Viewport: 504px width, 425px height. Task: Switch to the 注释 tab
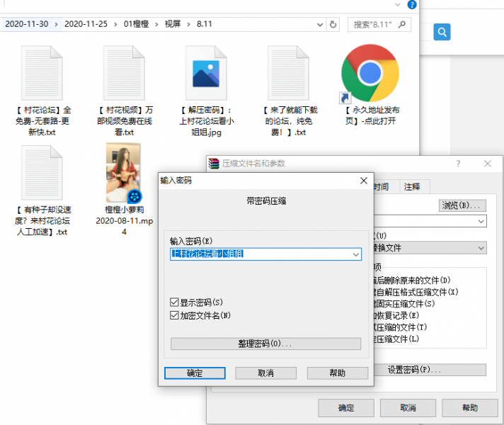point(412,187)
